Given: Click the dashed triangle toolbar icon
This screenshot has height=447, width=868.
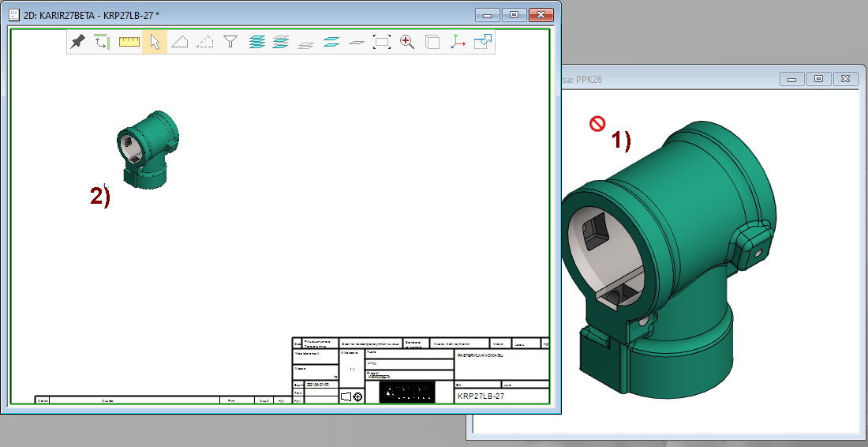Looking at the screenshot, I should (205, 42).
